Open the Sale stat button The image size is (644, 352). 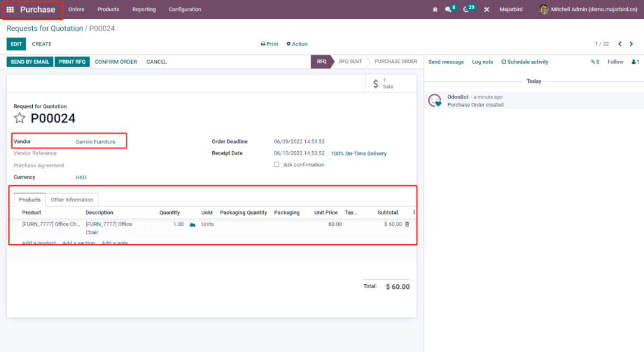coord(383,83)
